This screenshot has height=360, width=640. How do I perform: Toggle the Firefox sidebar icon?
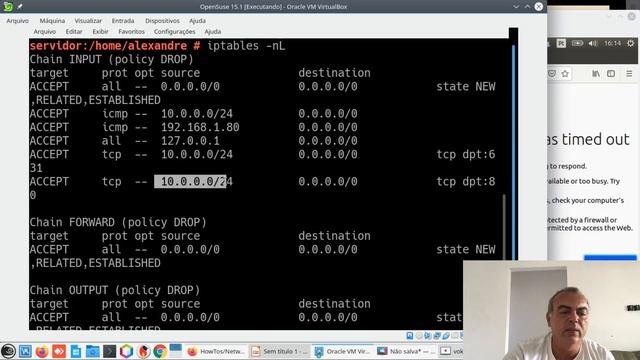[x=611, y=74]
